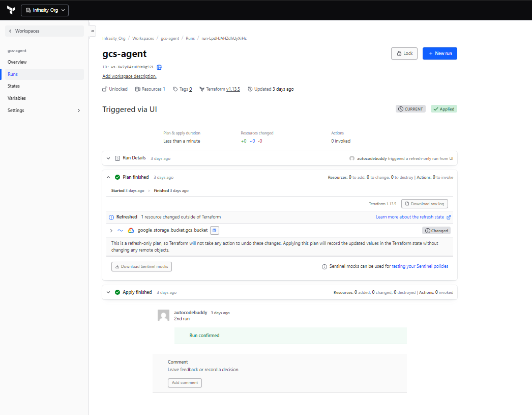Copy google_storage_bucket.gcs_bucket address icon
Screen dimensions: 532x415
point(215,231)
